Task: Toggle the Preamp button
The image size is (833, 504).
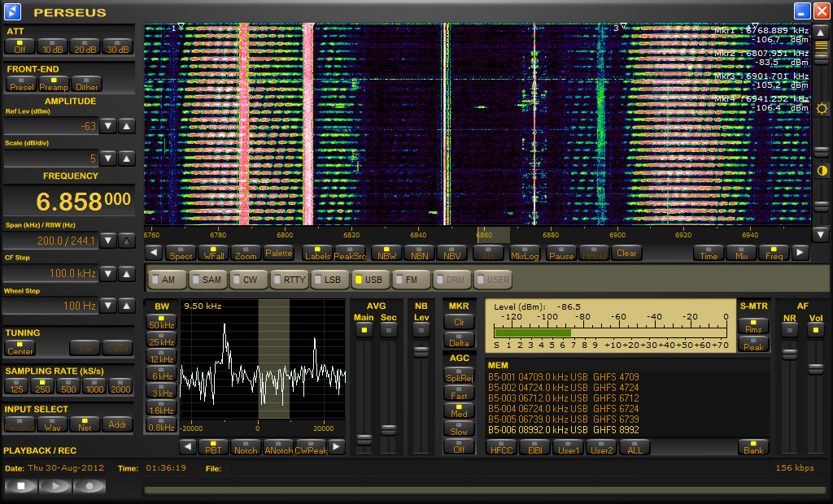Action: point(54,84)
